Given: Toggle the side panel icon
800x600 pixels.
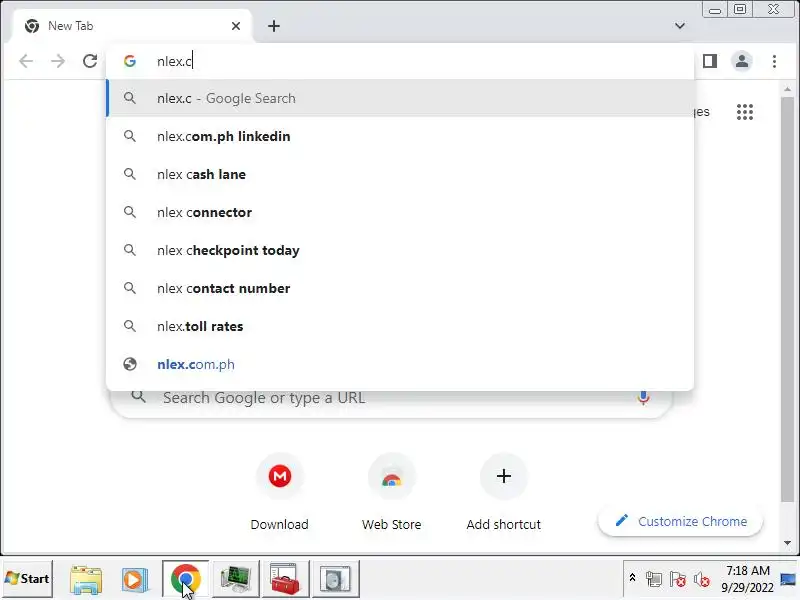Looking at the screenshot, I should [x=710, y=61].
